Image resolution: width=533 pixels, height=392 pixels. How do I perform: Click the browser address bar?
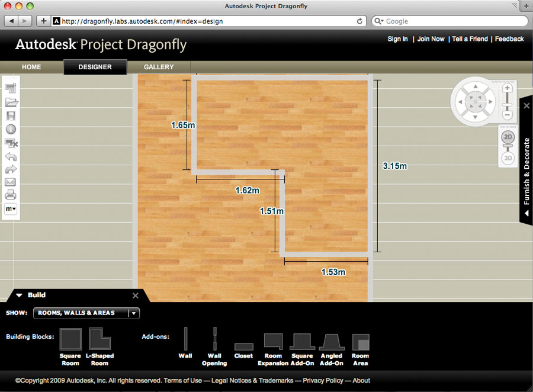(x=209, y=21)
